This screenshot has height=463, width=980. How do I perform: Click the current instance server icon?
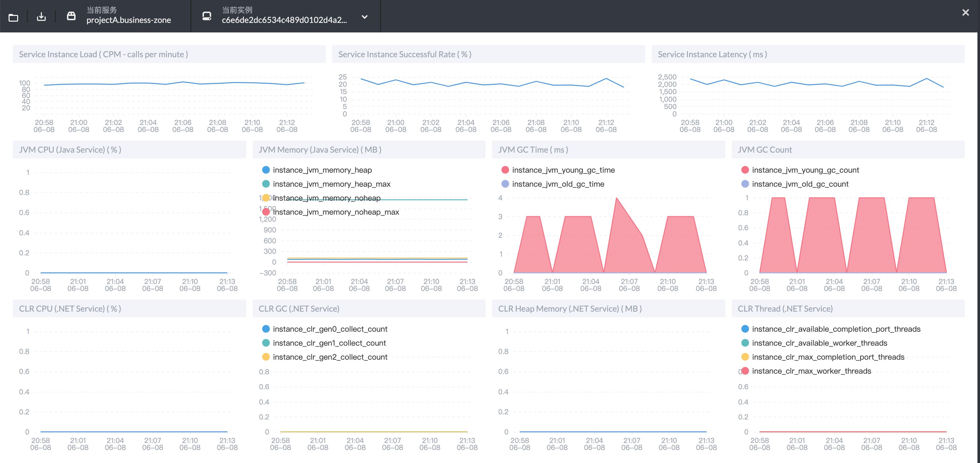(206, 16)
